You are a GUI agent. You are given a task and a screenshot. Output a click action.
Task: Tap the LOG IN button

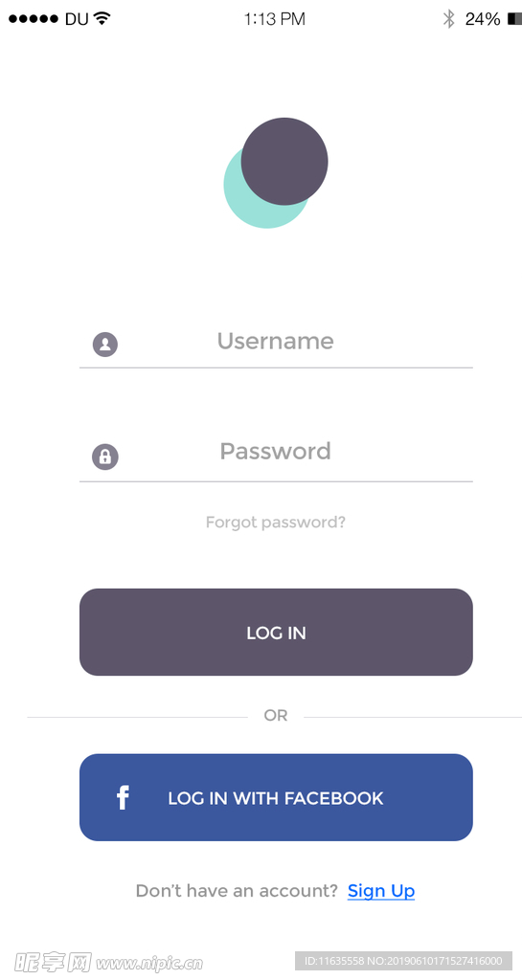(276, 632)
